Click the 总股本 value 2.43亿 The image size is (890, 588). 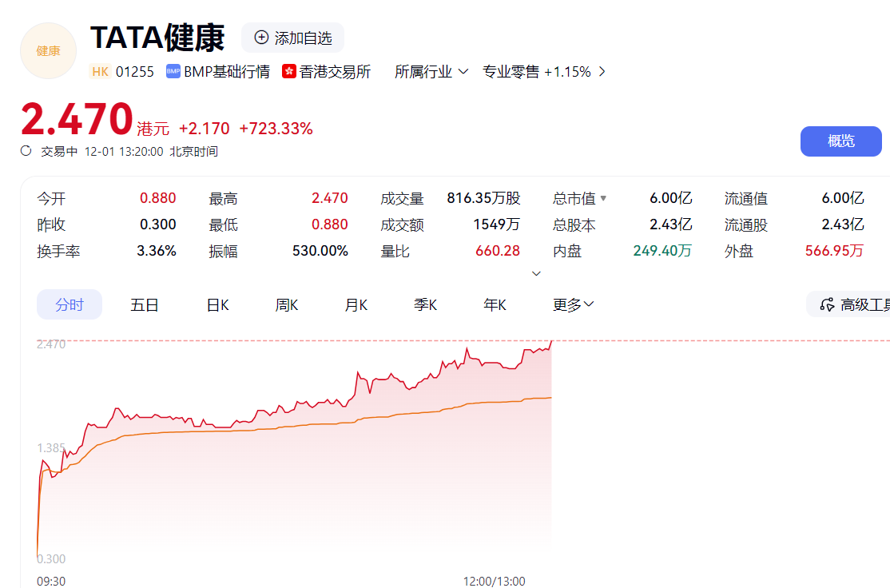click(671, 224)
